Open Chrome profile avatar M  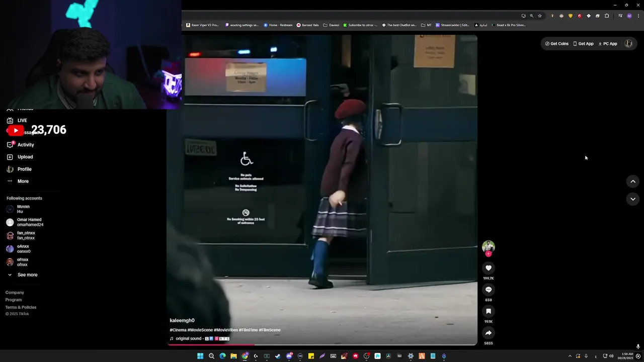point(629,16)
